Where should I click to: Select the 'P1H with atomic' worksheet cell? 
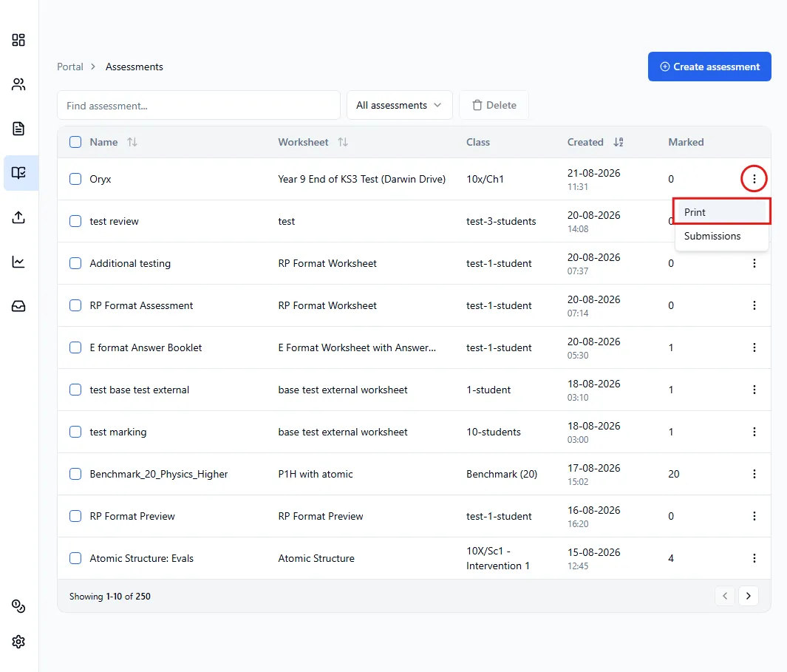316,474
